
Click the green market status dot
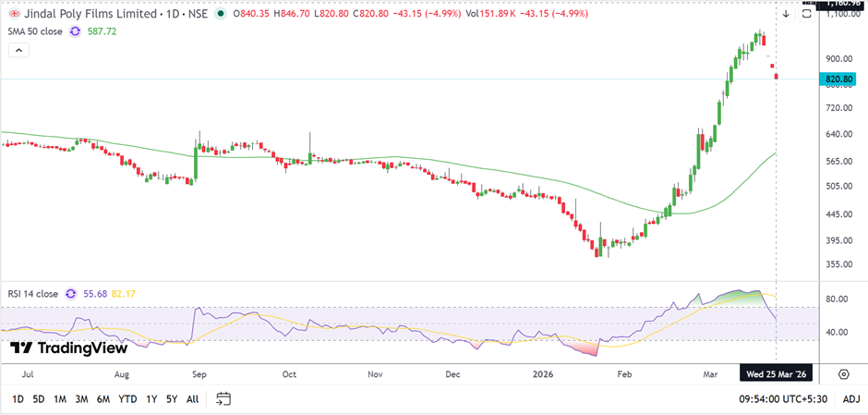tap(220, 14)
